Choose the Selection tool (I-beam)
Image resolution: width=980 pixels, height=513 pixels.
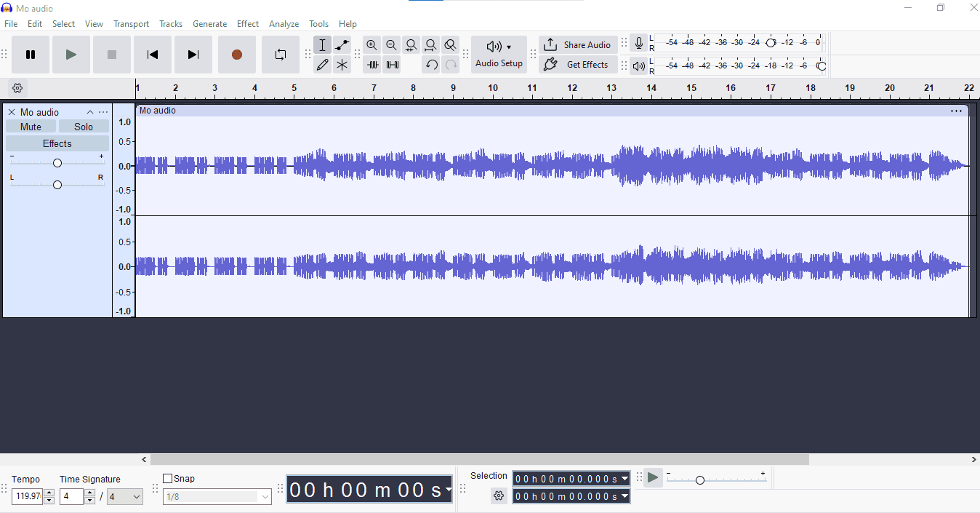(323, 45)
